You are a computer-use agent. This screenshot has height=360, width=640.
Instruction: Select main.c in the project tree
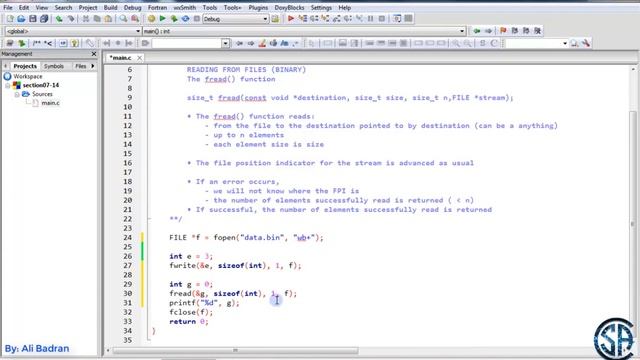(51, 103)
